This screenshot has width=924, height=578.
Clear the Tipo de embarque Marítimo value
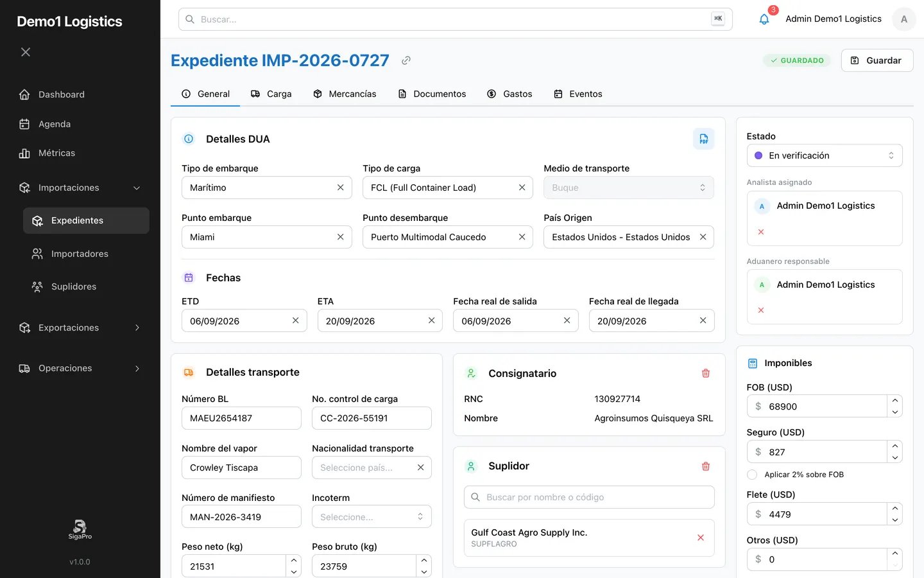coord(340,188)
